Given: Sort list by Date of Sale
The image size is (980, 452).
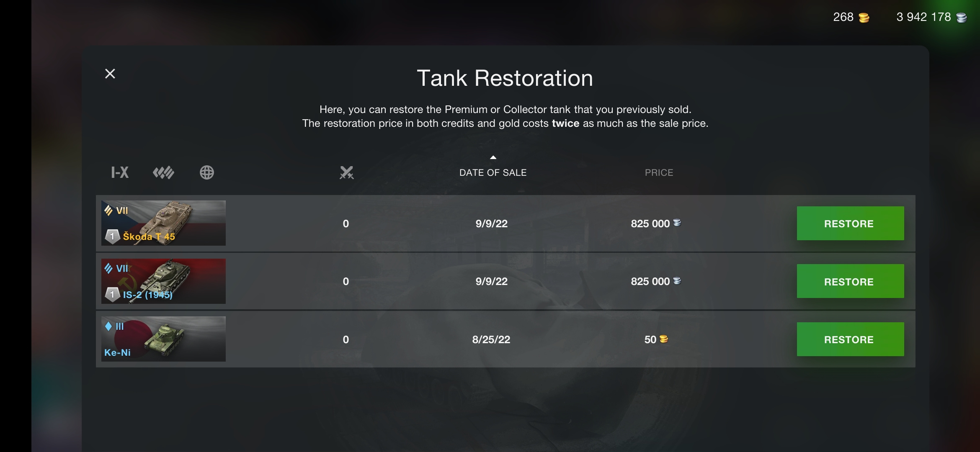Looking at the screenshot, I should 493,172.
